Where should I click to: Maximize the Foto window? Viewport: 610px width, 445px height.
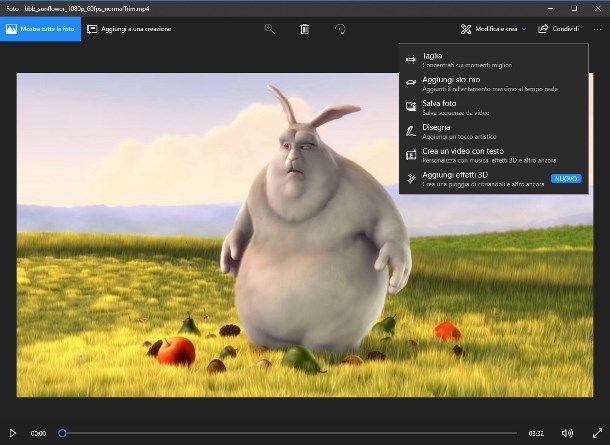click(x=574, y=8)
